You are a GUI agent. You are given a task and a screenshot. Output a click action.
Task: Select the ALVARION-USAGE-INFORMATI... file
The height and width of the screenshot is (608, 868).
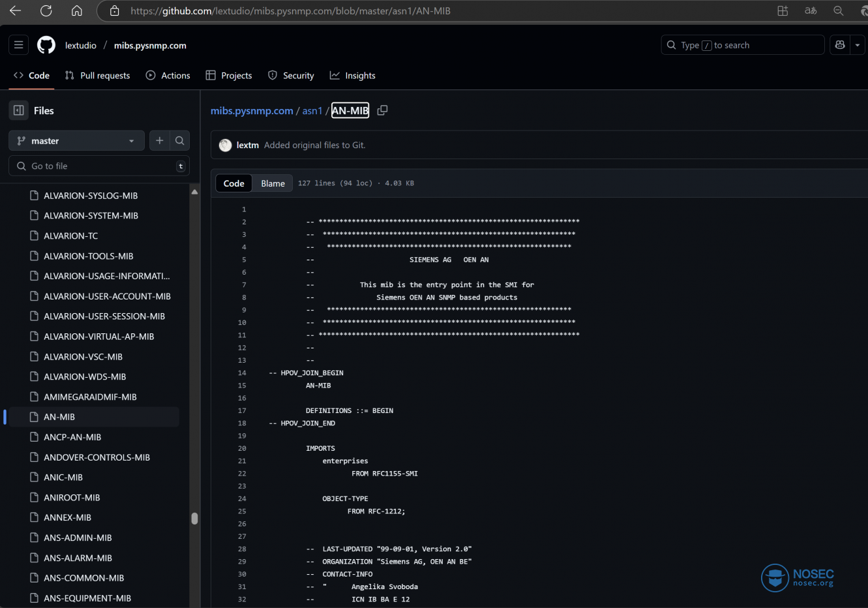point(107,276)
